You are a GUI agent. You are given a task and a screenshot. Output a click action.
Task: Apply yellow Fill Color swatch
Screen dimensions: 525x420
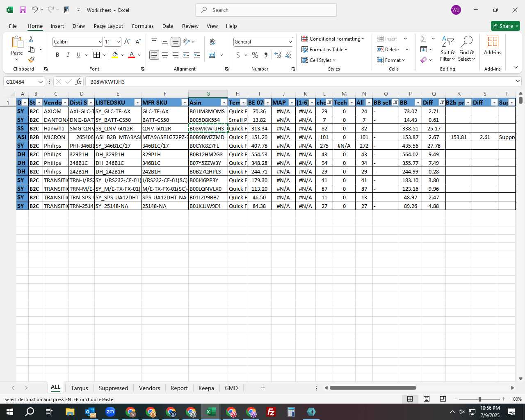point(115,55)
